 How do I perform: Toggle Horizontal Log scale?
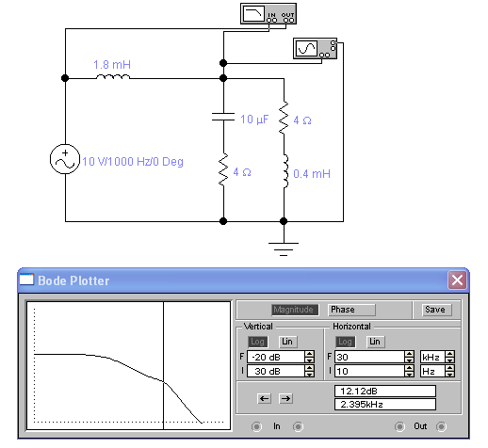(345, 342)
